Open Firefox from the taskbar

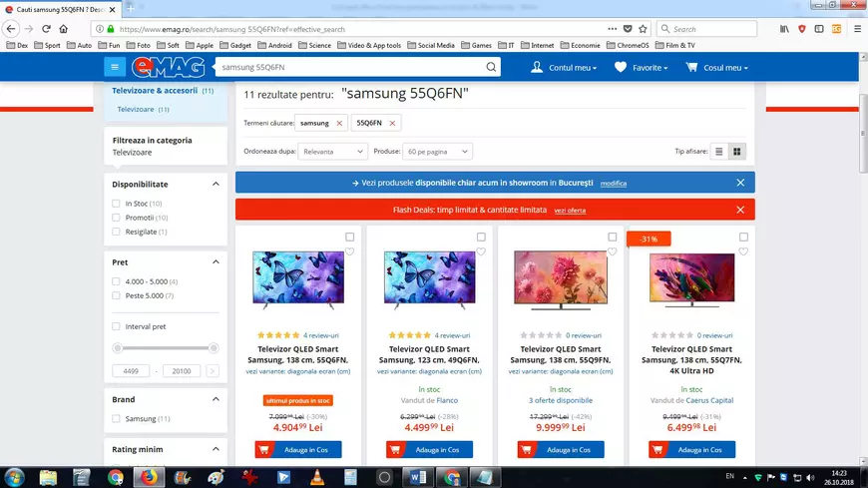click(x=149, y=477)
